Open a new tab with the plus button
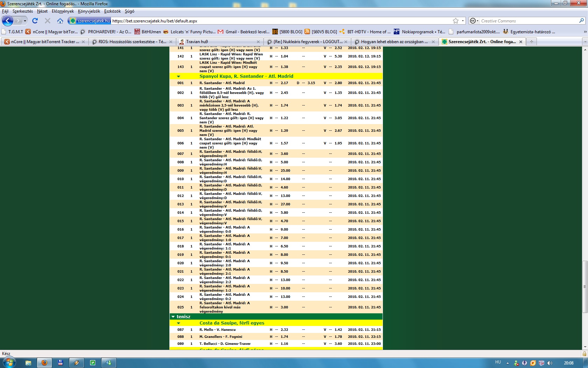The width and height of the screenshot is (588, 368). click(531, 42)
